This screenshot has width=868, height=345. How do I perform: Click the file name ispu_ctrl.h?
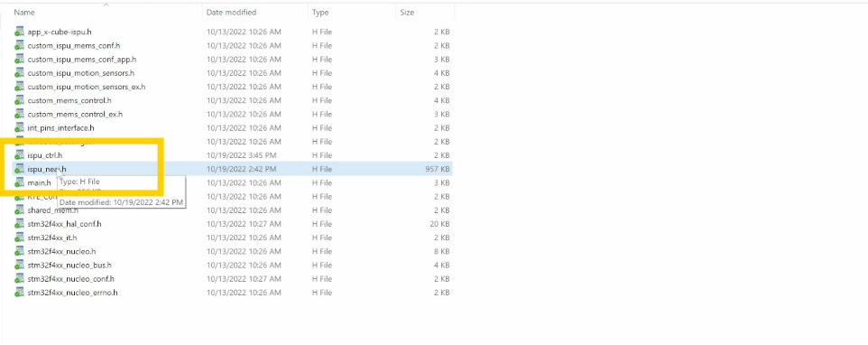click(x=45, y=155)
